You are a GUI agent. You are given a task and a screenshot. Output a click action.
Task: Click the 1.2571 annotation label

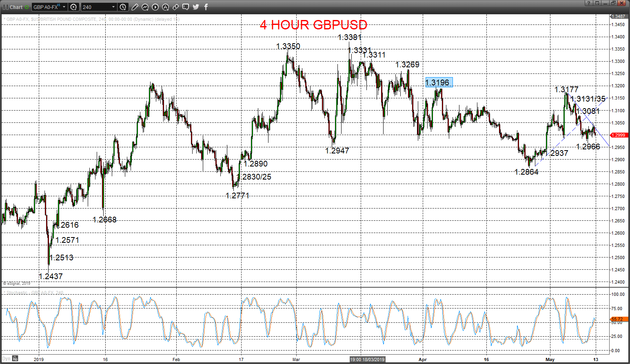(x=67, y=240)
